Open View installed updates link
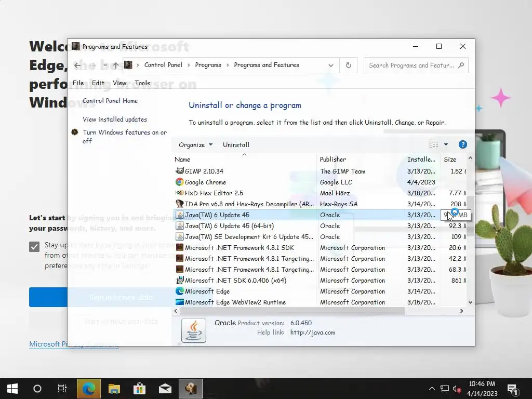This screenshot has width=532, height=399. click(x=115, y=119)
